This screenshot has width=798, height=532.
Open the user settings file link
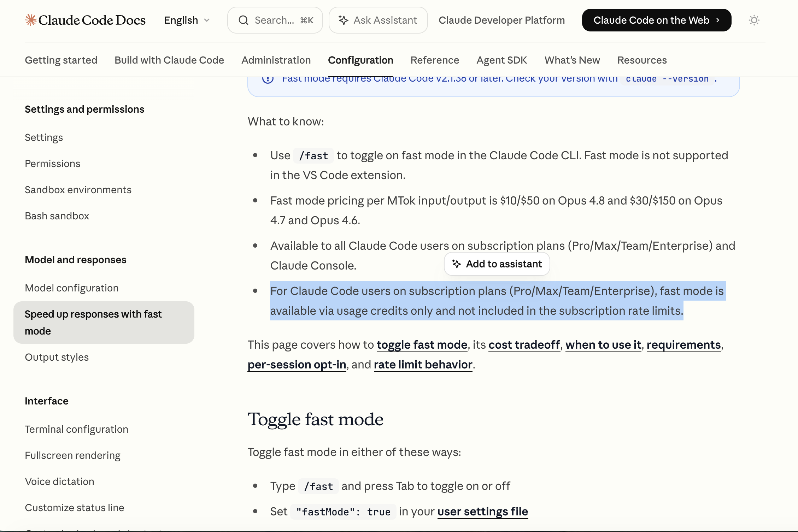[483, 511]
